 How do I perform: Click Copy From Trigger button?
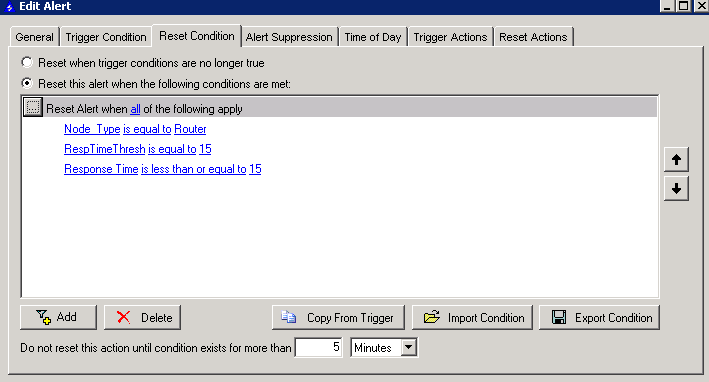338,317
